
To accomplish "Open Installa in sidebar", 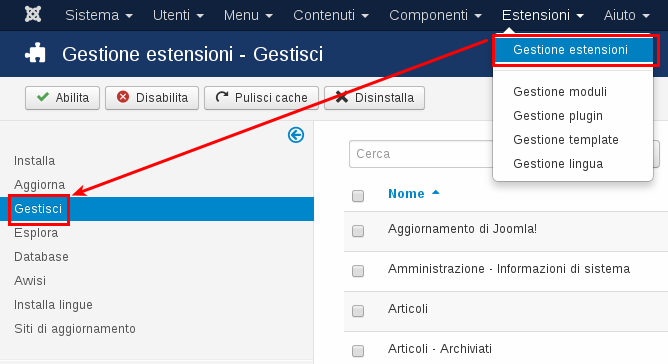I will 35,161.
